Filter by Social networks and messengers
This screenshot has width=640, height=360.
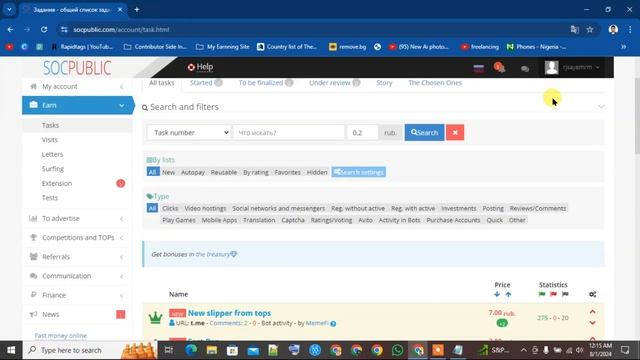point(279,208)
